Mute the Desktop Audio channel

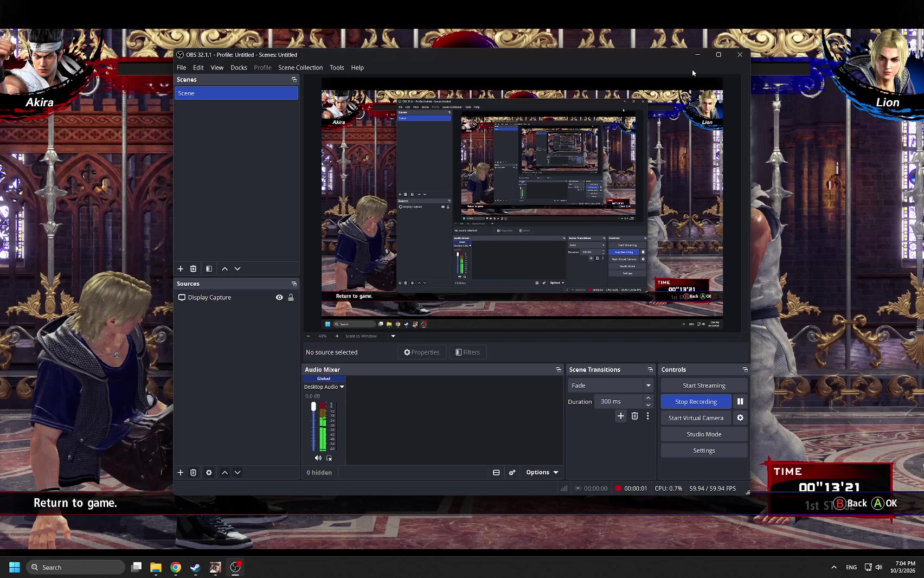tap(318, 458)
